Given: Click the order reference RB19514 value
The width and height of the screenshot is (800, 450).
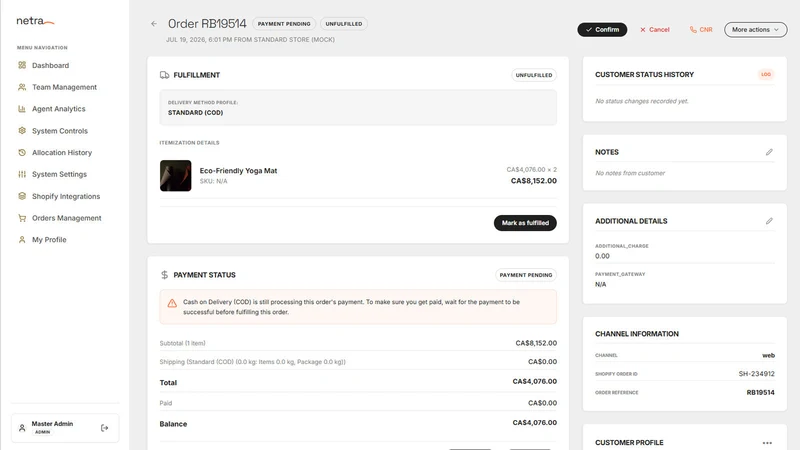Looking at the screenshot, I should click(760, 392).
